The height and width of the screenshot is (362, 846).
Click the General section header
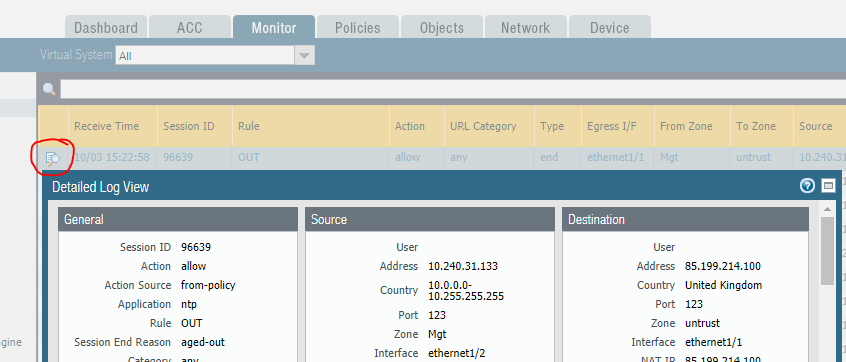click(x=178, y=220)
